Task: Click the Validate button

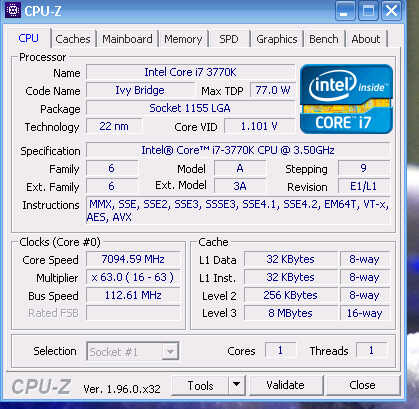Action: [x=285, y=385]
